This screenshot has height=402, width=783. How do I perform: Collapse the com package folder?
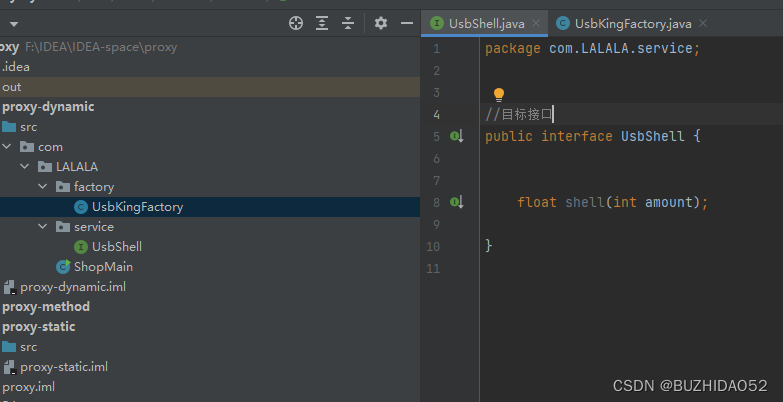7,147
